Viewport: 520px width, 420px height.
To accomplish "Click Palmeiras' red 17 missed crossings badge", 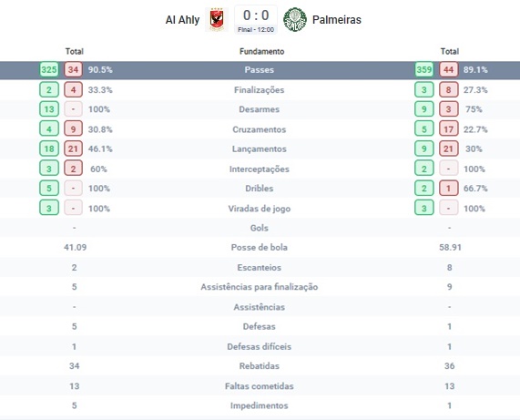I will coord(449,129).
